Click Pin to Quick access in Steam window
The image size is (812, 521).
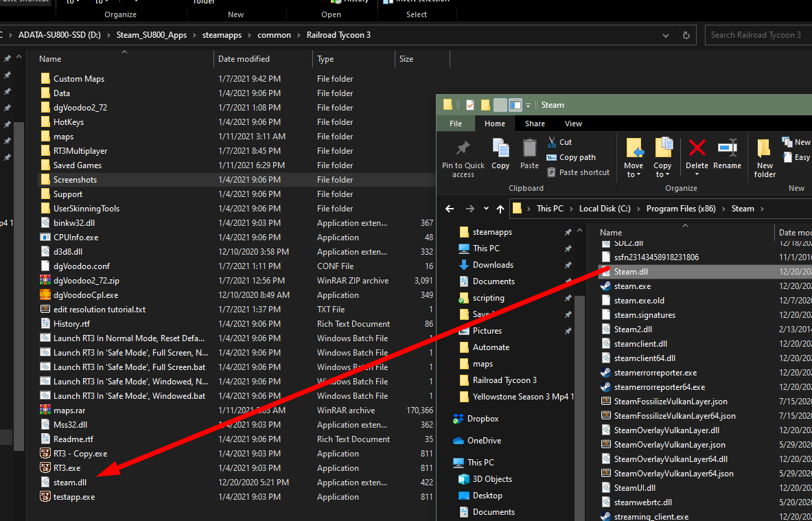(463, 159)
